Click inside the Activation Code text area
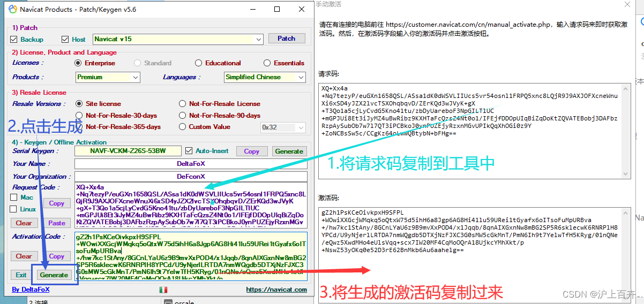644x304 pixels. pos(191,256)
